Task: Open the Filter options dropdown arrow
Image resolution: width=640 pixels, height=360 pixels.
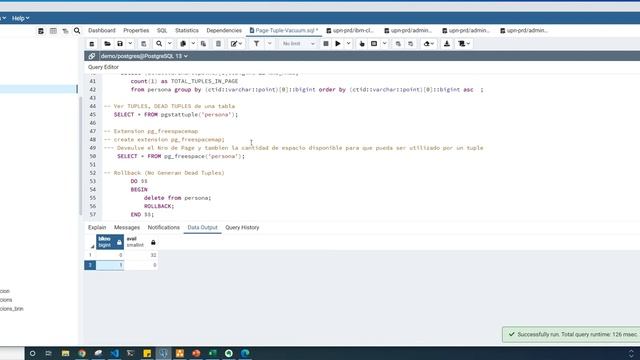Action: [x=269, y=44]
